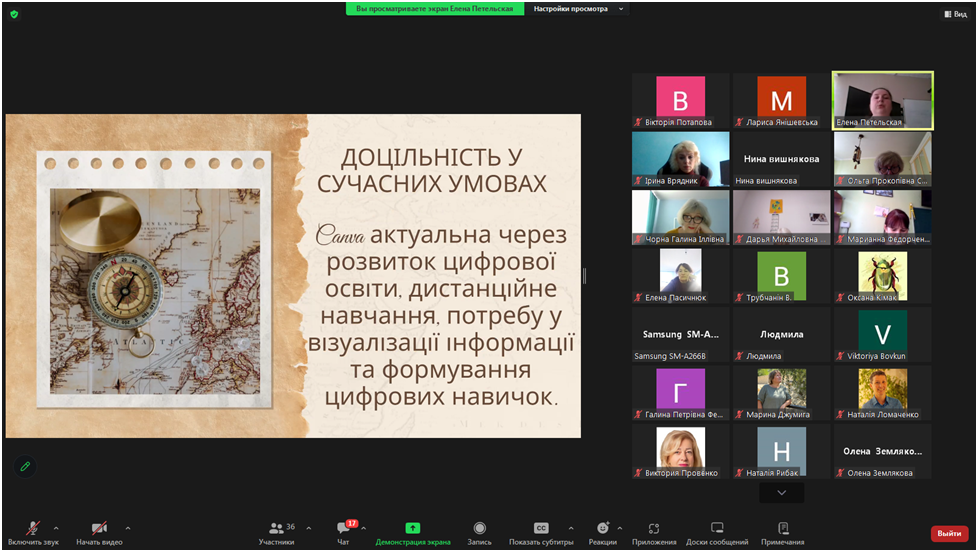Show subtitles with the CC icon
This screenshot has width=978, height=552.
tap(541, 528)
